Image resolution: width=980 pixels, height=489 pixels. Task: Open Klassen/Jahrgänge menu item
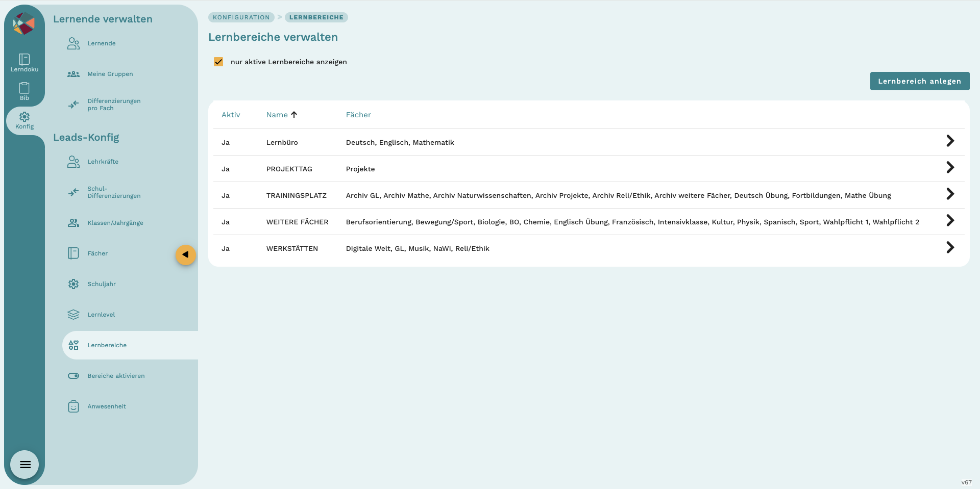click(115, 223)
